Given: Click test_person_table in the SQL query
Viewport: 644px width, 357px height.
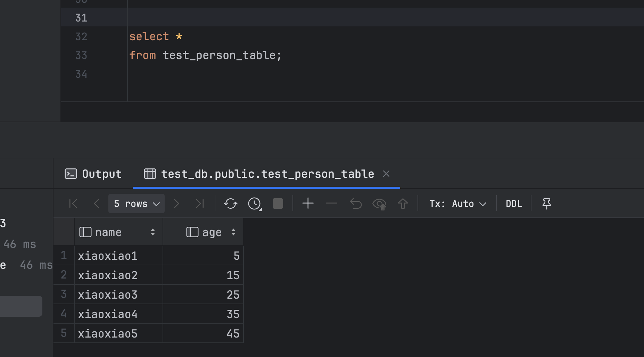Looking at the screenshot, I should click(x=219, y=55).
